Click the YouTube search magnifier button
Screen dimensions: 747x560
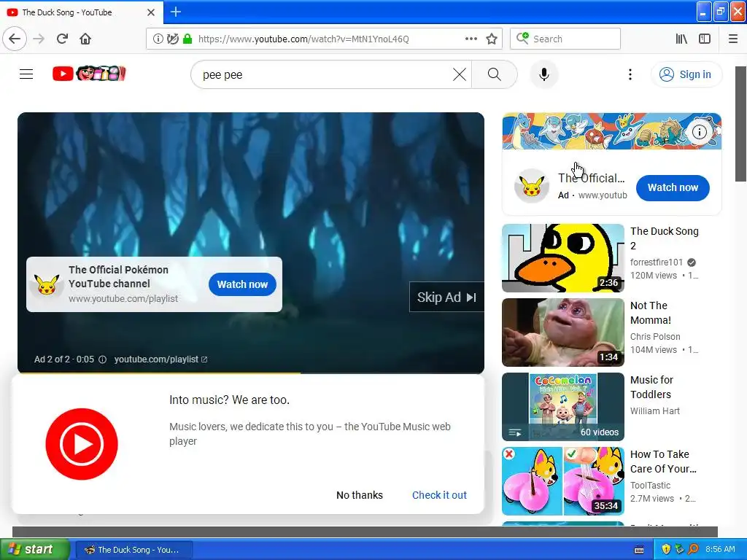495,74
